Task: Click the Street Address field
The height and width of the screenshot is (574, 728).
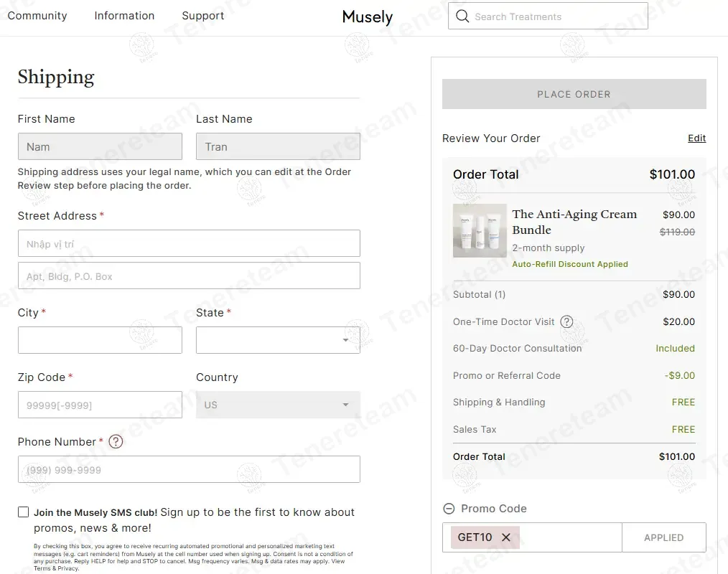Action: pos(189,244)
